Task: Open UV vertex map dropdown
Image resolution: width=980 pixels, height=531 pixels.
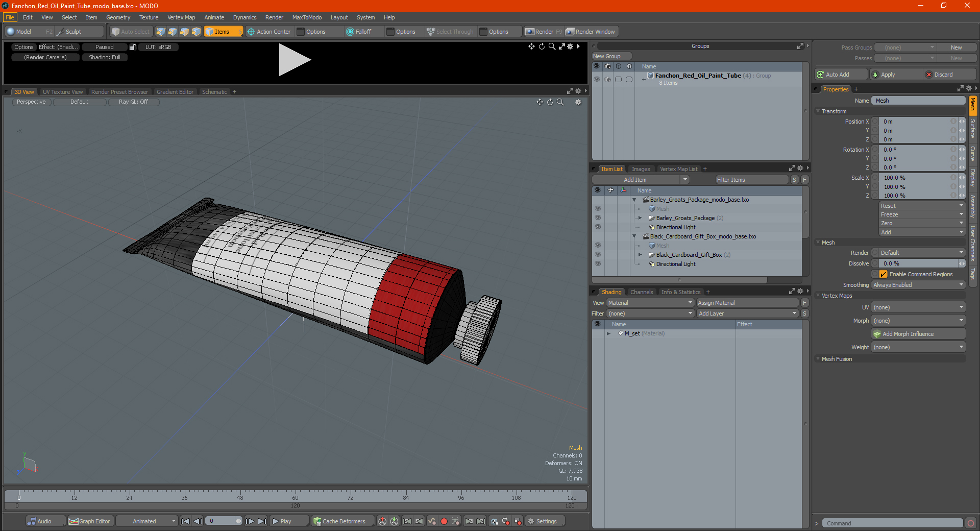Action: click(x=918, y=307)
